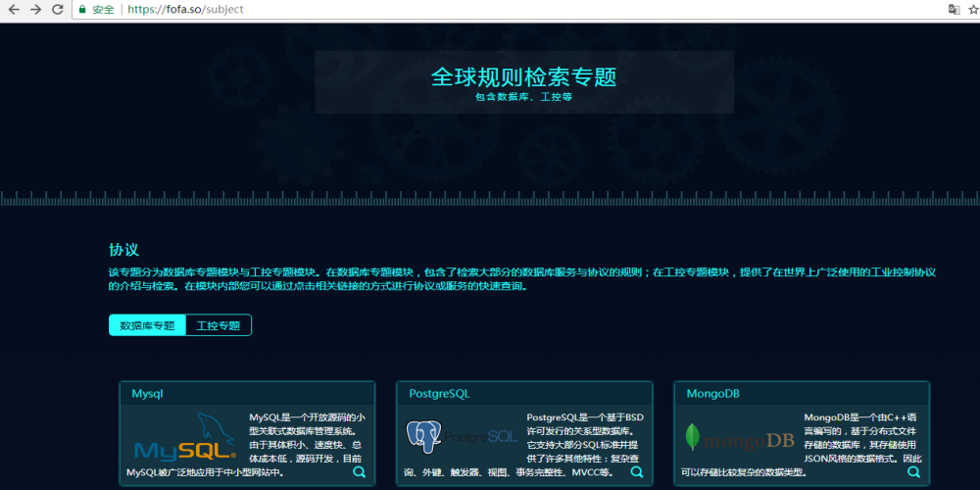Switch to the 工控专题 tab
Viewport: 980px width, 490px height.
pos(219,325)
